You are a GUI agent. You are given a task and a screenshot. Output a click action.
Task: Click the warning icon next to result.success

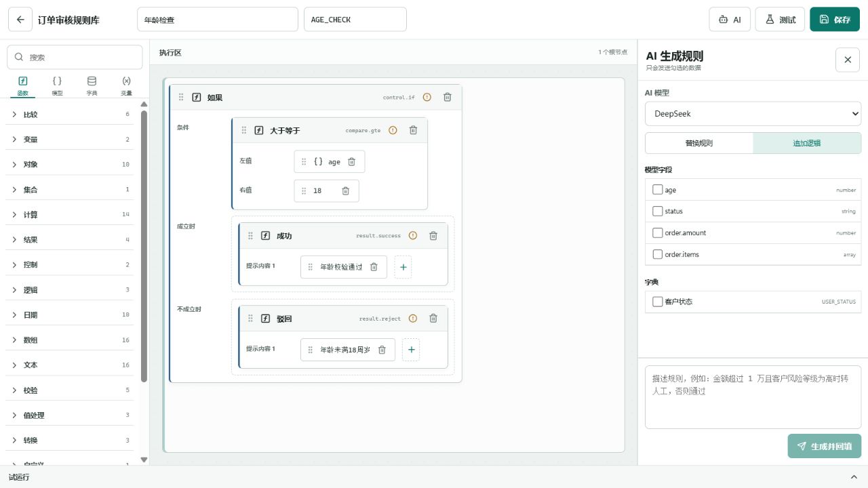point(413,235)
